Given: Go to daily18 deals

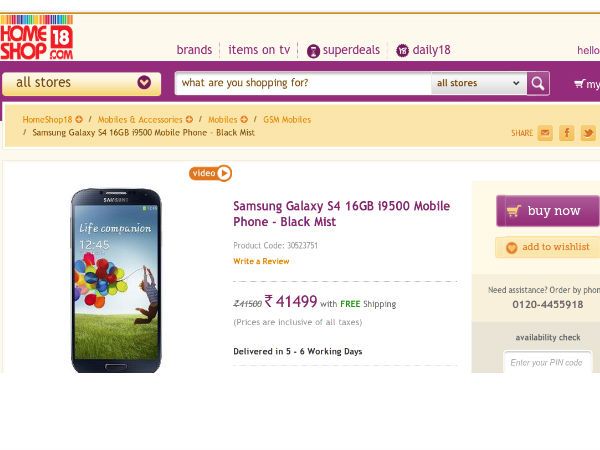Looking at the screenshot, I should [x=424, y=50].
